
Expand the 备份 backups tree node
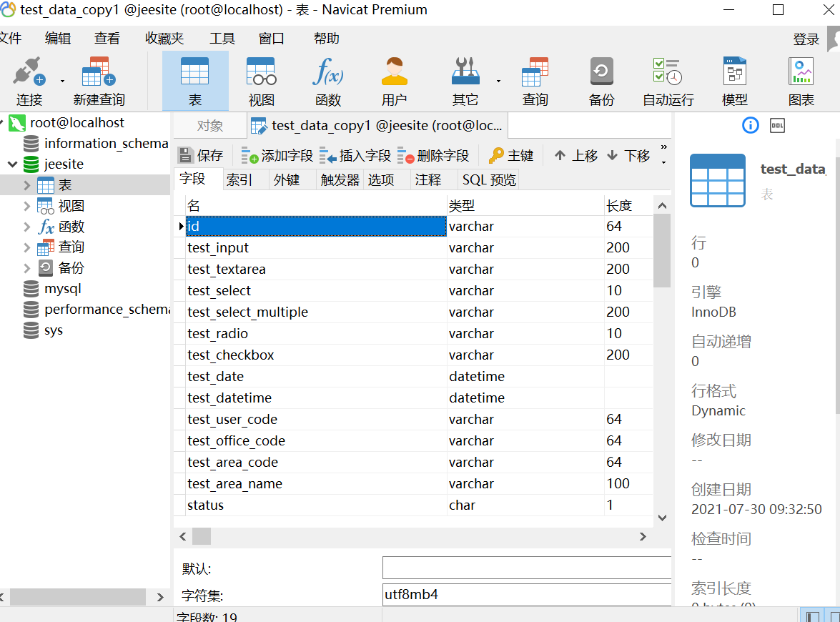[x=26, y=268]
